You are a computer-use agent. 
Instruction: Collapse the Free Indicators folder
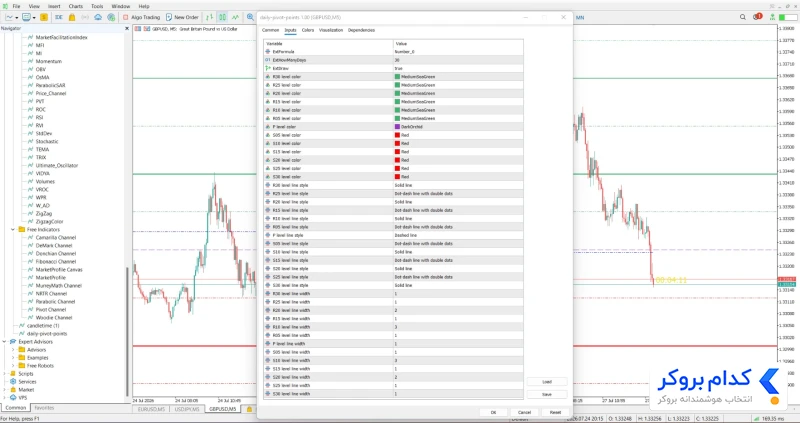pos(13,230)
